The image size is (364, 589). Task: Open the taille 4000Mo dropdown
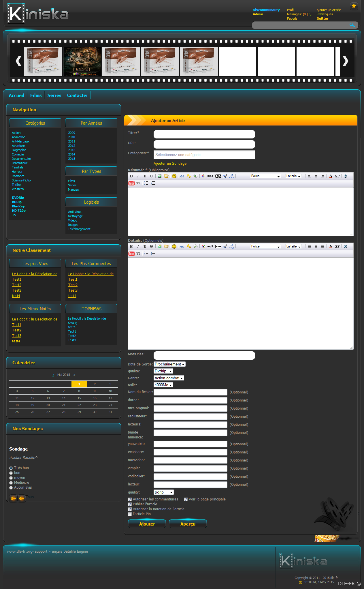pos(163,385)
